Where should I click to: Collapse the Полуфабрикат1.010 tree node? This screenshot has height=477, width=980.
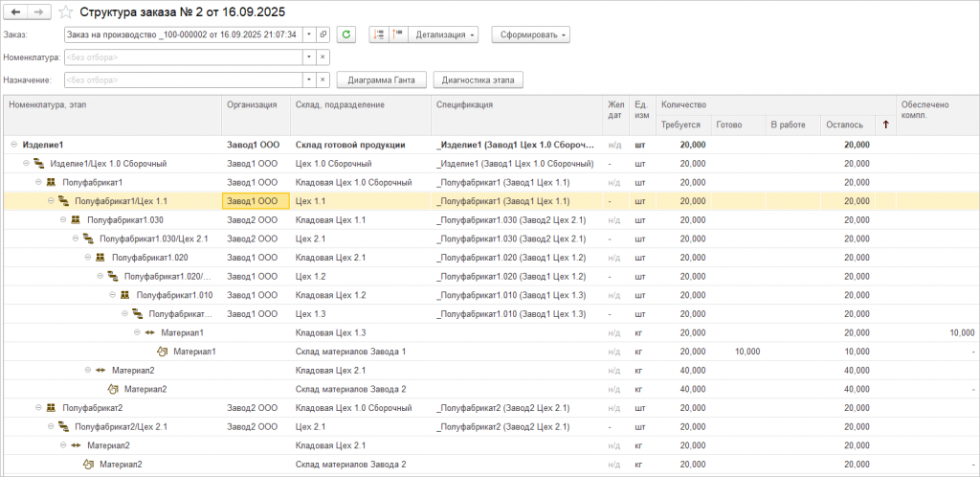(x=113, y=295)
